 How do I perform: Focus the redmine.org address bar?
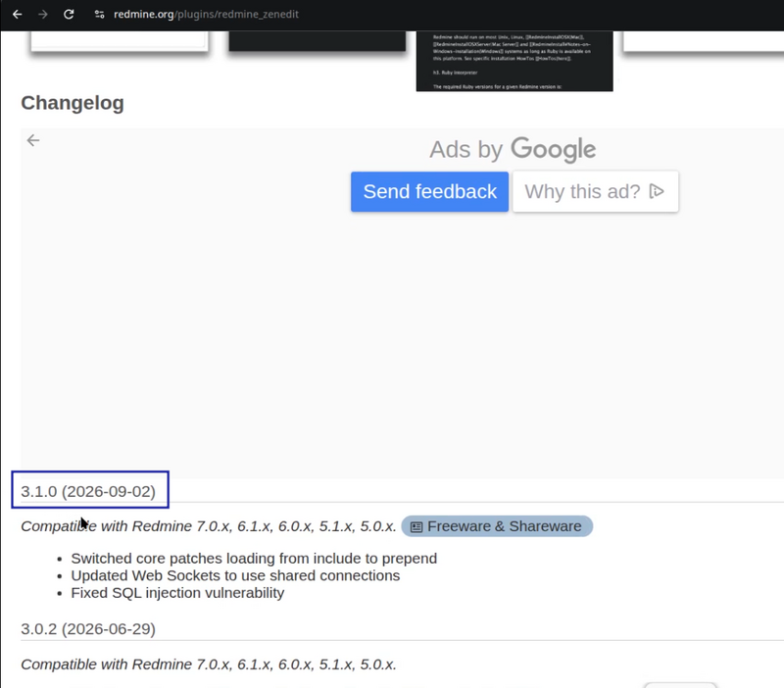(x=206, y=14)
